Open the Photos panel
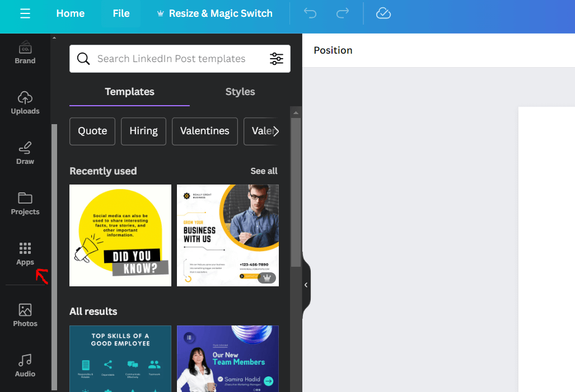This screenshot has width=575, height=392. (x=25, y=314)
